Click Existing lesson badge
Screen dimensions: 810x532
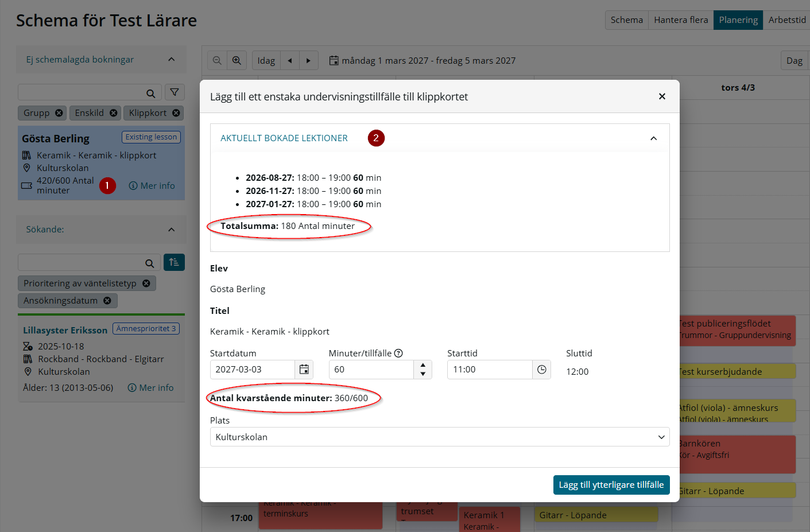tap(151, 137)
